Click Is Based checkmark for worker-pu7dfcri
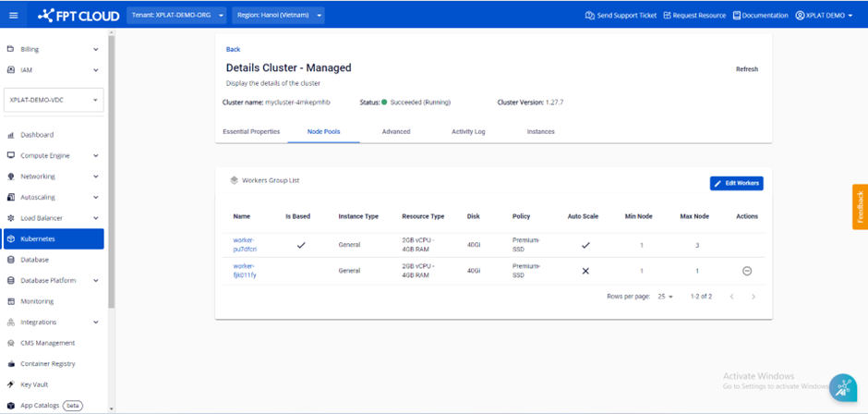The image size is (868, 414). point(299,245)
